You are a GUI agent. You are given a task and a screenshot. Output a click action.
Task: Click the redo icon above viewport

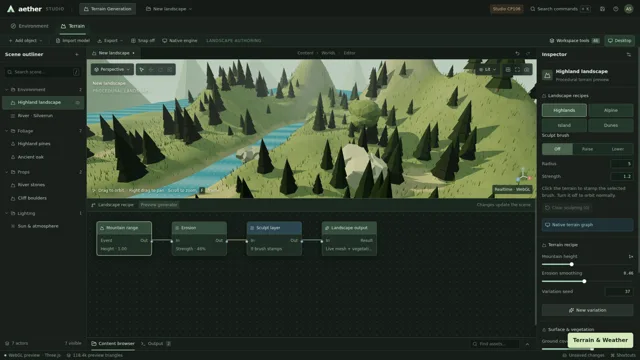coord(528,53)
